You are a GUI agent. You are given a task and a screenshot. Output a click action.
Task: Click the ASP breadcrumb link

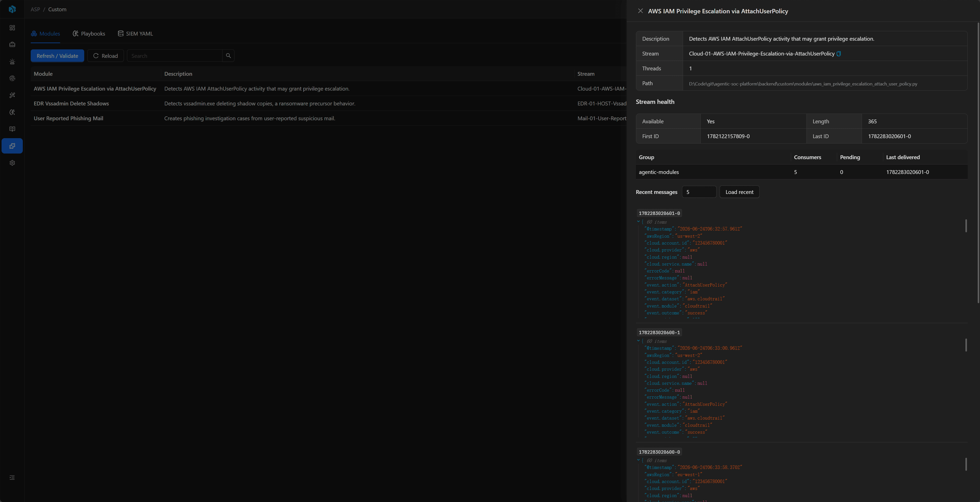pyautogui.click(x=35, y=9)
